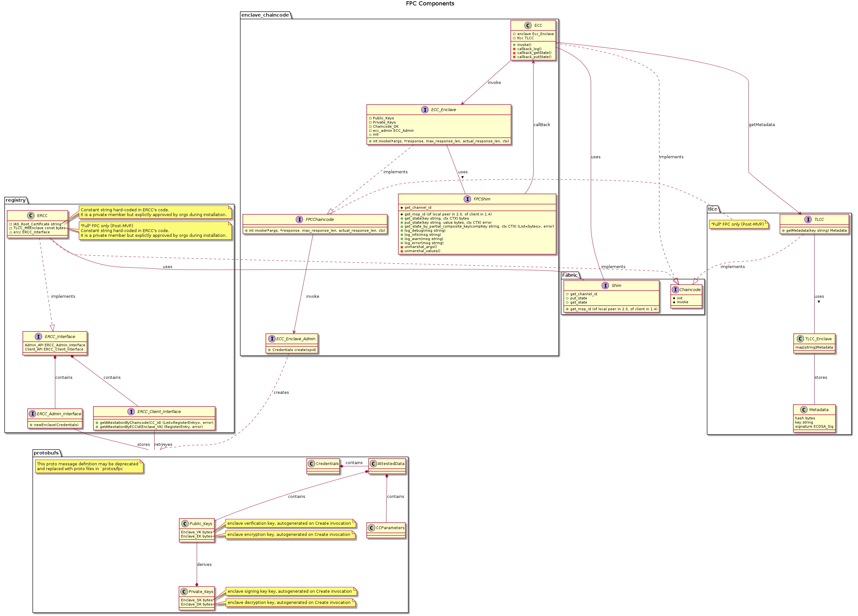The width and height of the screenshot is (858, 616).
Task: Click IAS_Root_Certificate string field
Action: point(37,224)
